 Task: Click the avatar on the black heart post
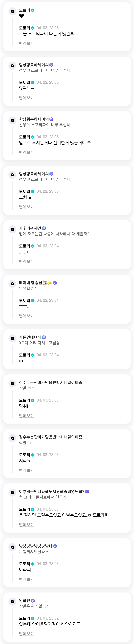pos(12,11)
